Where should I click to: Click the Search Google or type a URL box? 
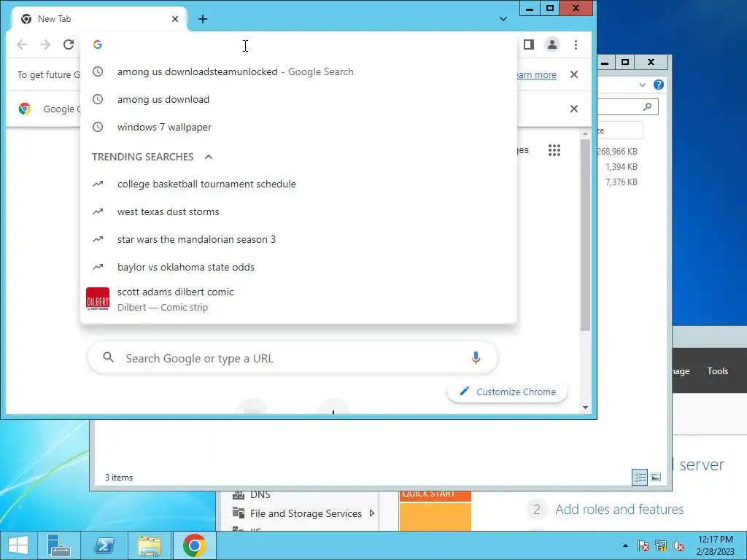tap(293, 358)
